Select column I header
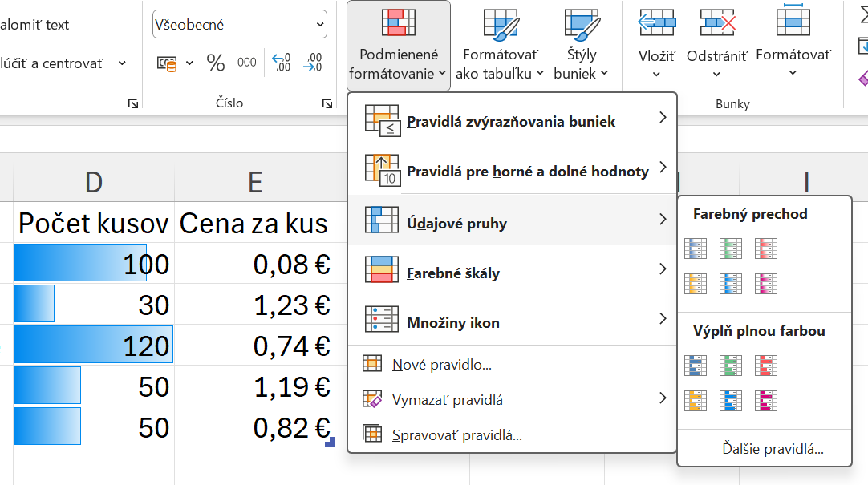868x485 pixels. 806,181
